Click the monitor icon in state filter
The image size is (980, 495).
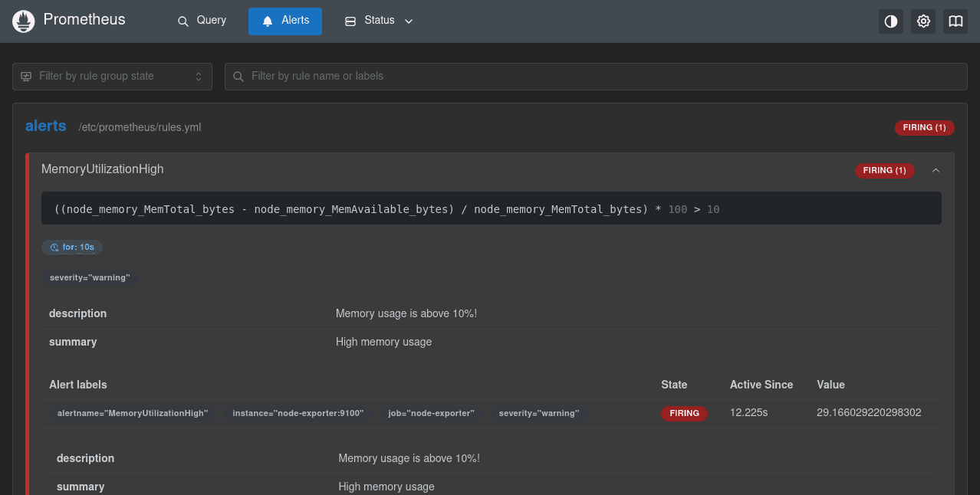pos(26,77)
